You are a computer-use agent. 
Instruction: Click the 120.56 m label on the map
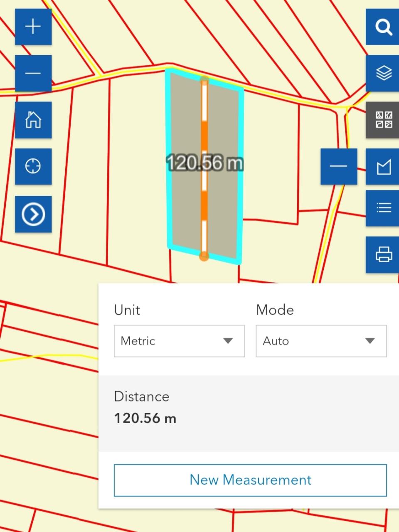point(204,163)
